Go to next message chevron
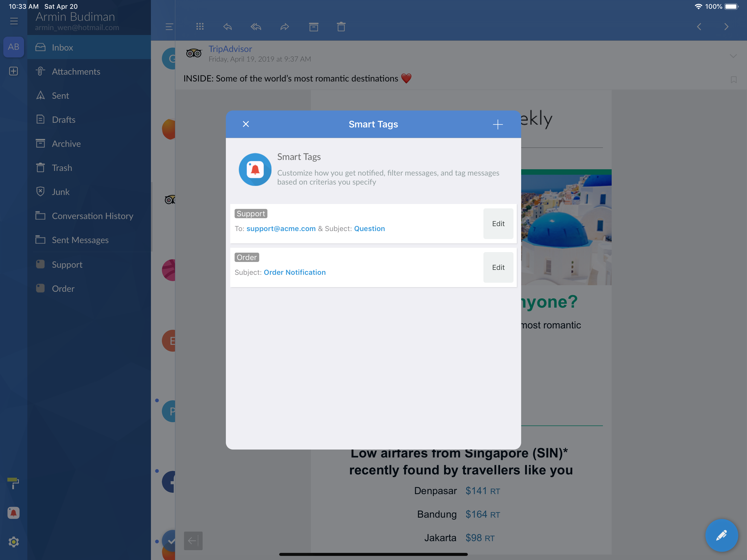This screenshot has height=560, width=747. (x=726, y=27)
